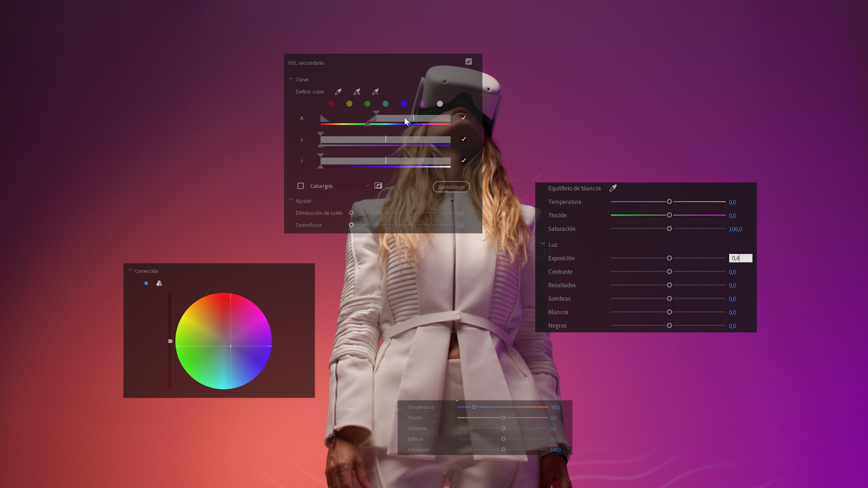Viewport: 868px width, 488px height.
Task: Collapse the Clave section
Action: click(x=291, y=79)
